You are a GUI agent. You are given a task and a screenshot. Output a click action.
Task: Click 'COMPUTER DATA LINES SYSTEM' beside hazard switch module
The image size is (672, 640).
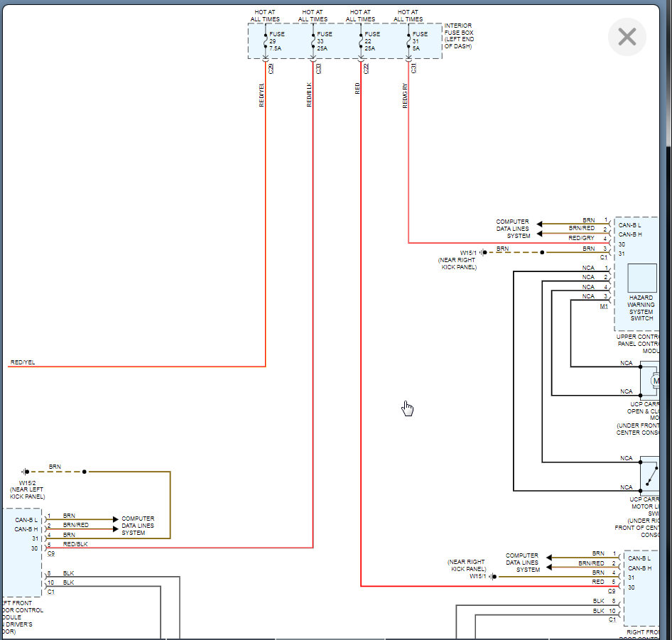tap(513, 229)
